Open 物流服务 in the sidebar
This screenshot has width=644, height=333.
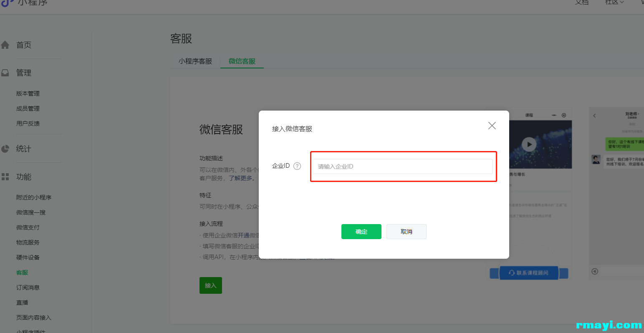click(x=28, y=242)
